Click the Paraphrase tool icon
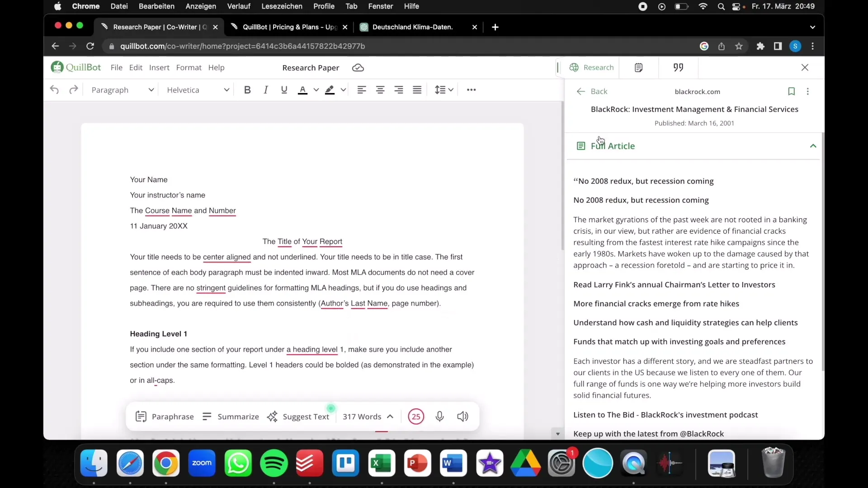This screenshot has width=868, height=488. coord(142,416)
